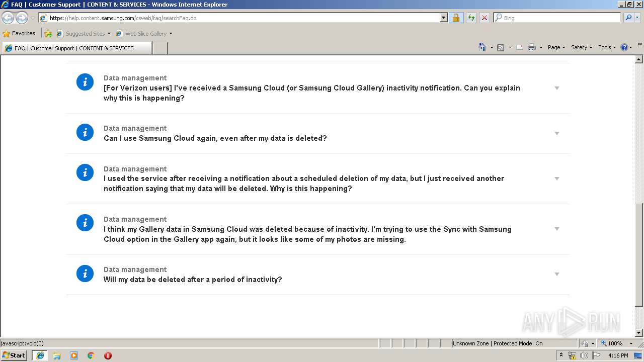Click the Start button
This screenshot has width=644, height=362.
click(x=14, y=355)
